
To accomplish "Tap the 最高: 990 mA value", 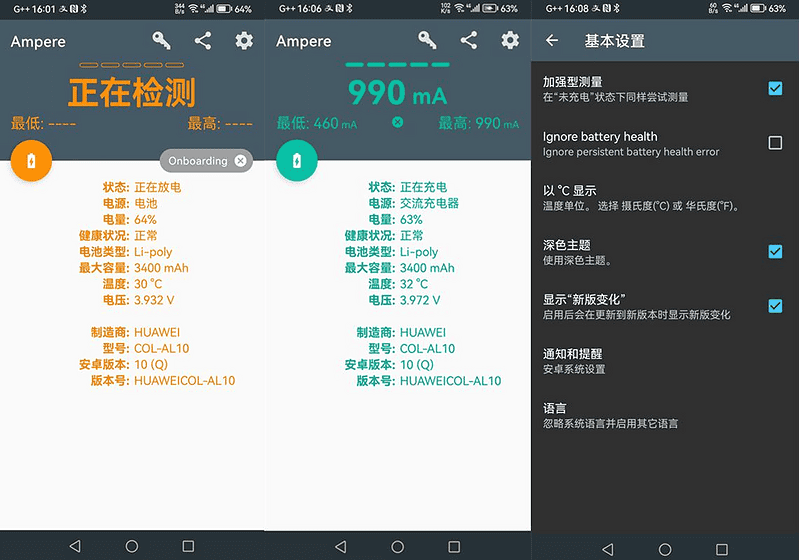I will [479, 123].
